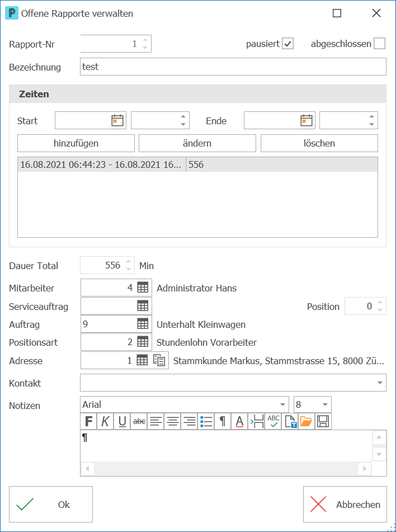This screenshot has width=396, height=532.
Task: Click the Stammkunde Markus address text
Action: tap(279, 361)
